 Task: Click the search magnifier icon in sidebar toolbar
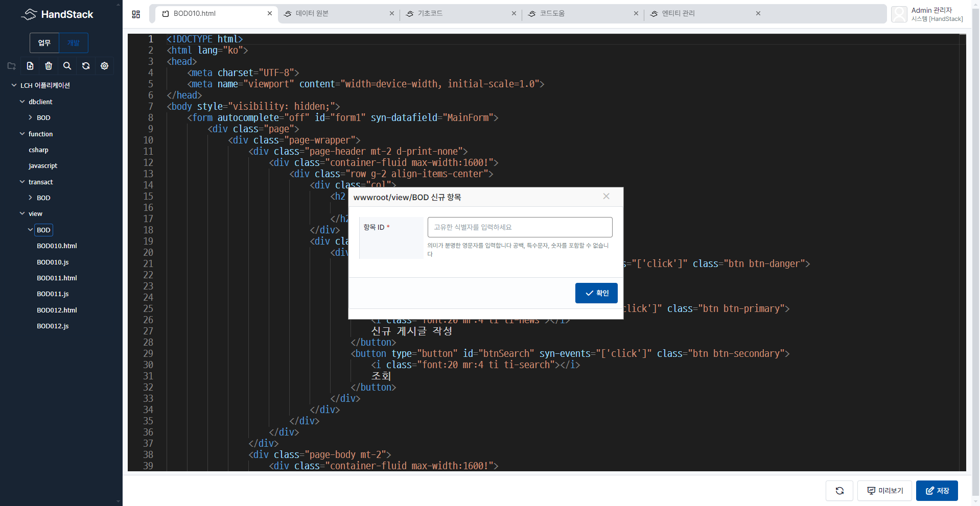click(x=67, y=66)
